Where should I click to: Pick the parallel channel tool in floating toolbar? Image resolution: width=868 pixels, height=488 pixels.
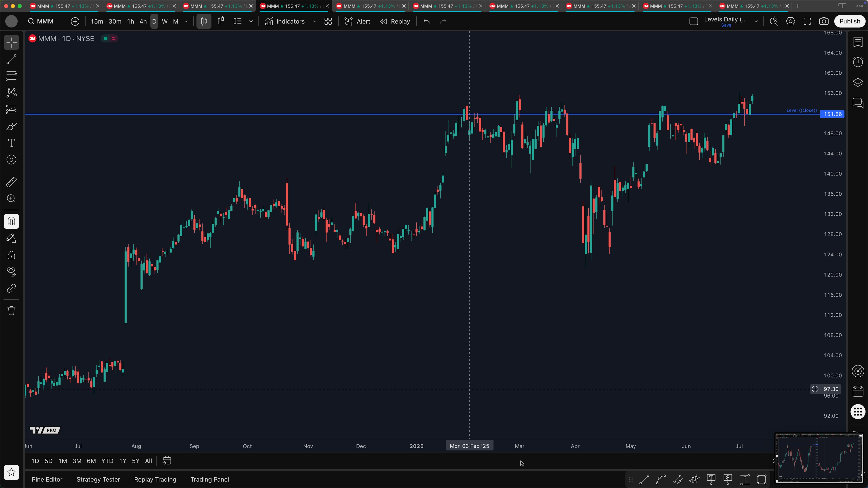coord(678,479)
